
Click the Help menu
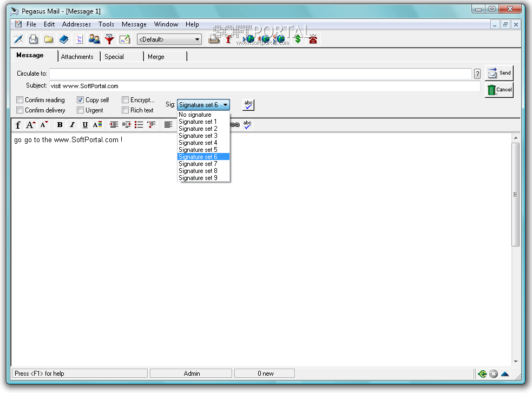pyautogui.click(x=192, y=24)
